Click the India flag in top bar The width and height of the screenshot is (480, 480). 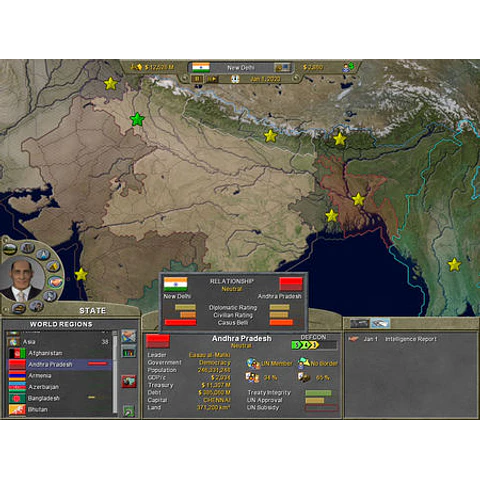coord(201,67)
